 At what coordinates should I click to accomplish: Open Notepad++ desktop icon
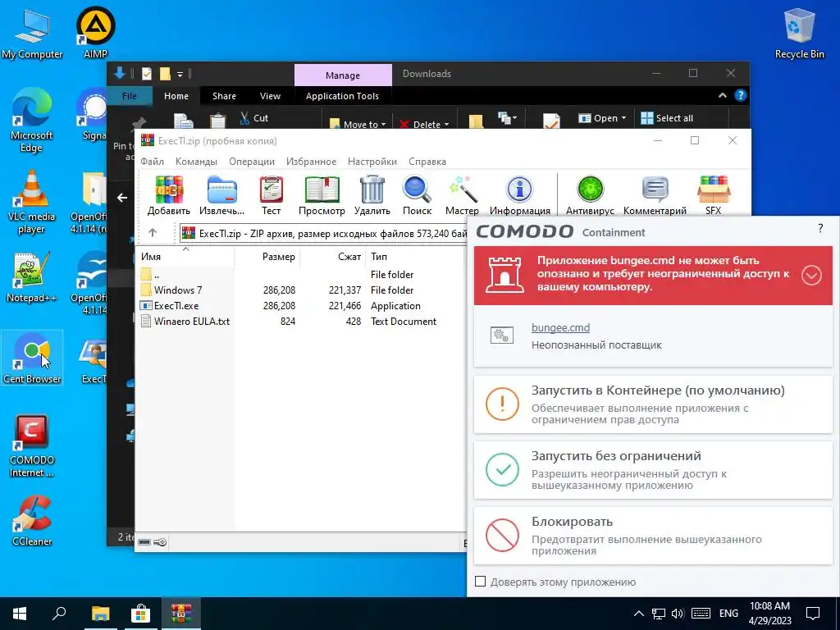pyautogui.click(x=32, y=277)
